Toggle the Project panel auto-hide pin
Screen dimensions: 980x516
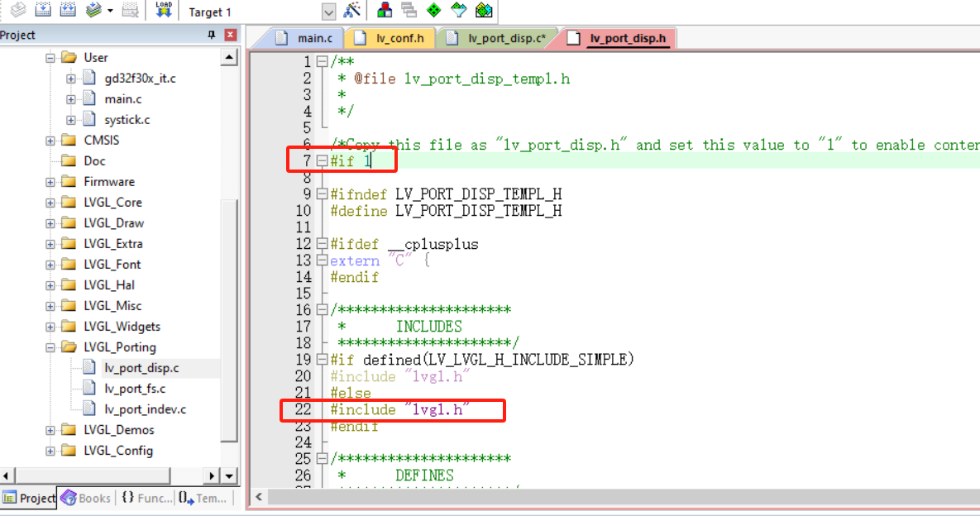[211, 35]
